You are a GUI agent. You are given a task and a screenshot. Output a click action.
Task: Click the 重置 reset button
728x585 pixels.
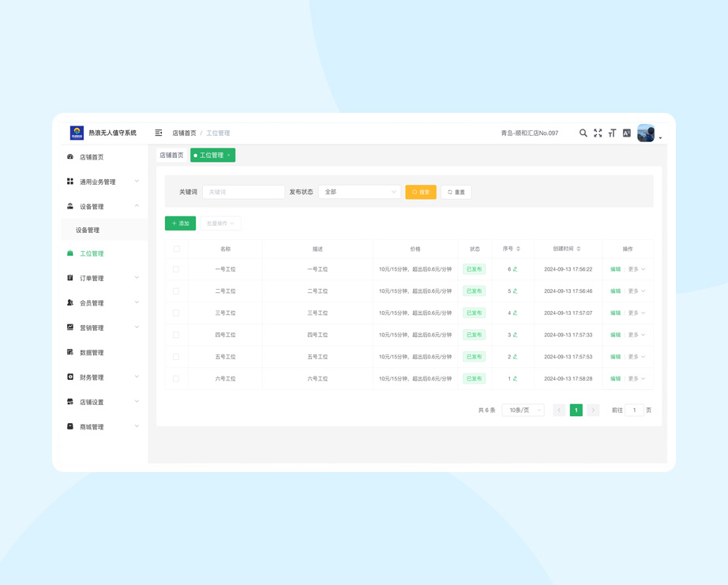(456, 192)
